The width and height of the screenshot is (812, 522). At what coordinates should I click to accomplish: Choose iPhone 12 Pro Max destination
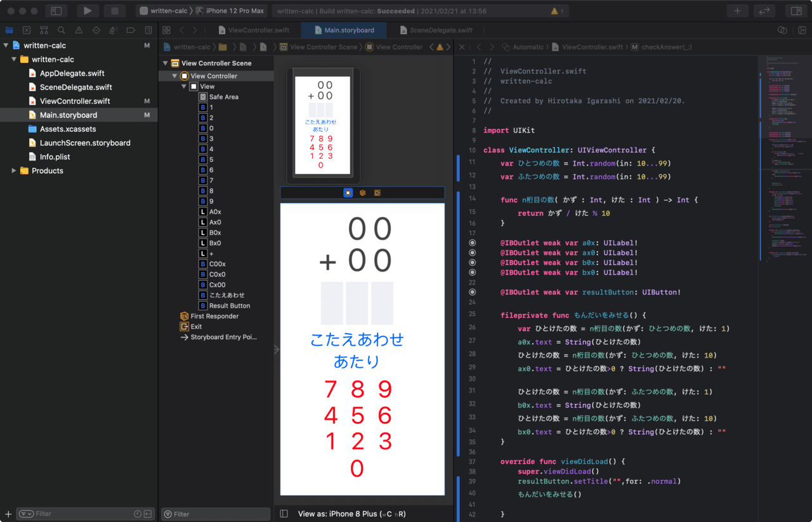(229, 11)
